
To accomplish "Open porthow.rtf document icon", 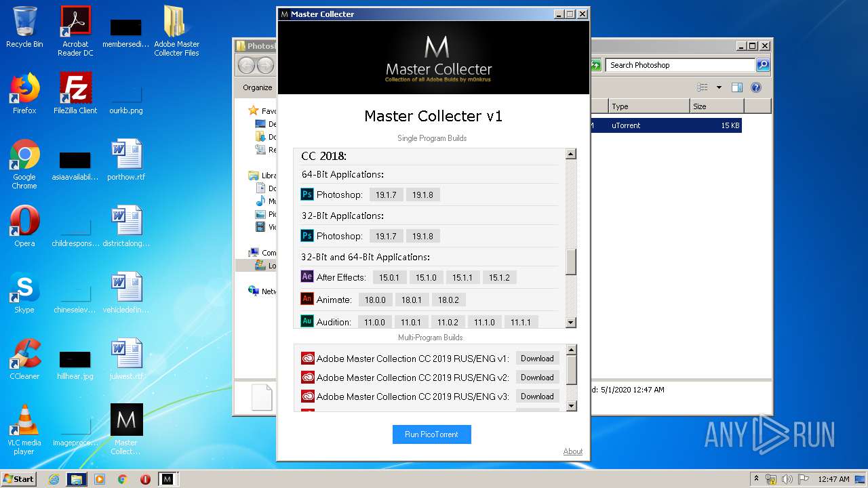I will tap(126, 160).
